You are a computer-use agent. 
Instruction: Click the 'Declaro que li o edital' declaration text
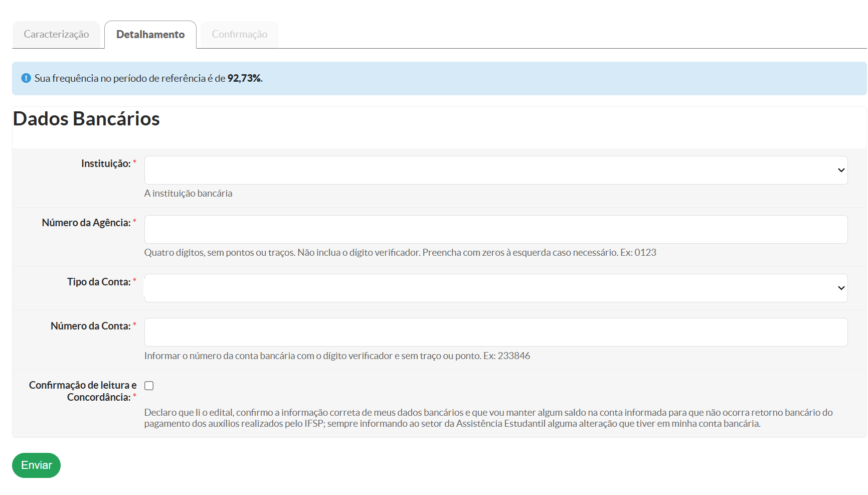(488, 418)
